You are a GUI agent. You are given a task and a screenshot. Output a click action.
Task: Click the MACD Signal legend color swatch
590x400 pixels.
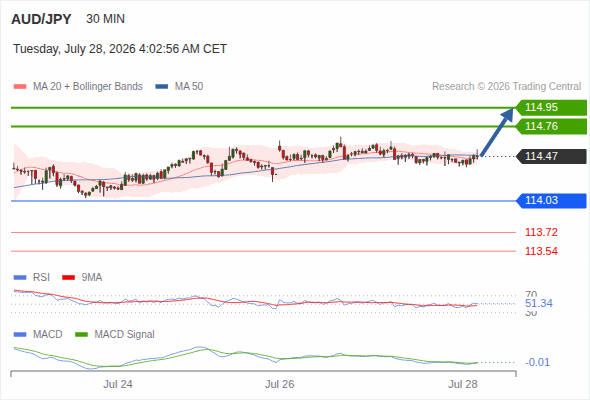coord(81,335)
